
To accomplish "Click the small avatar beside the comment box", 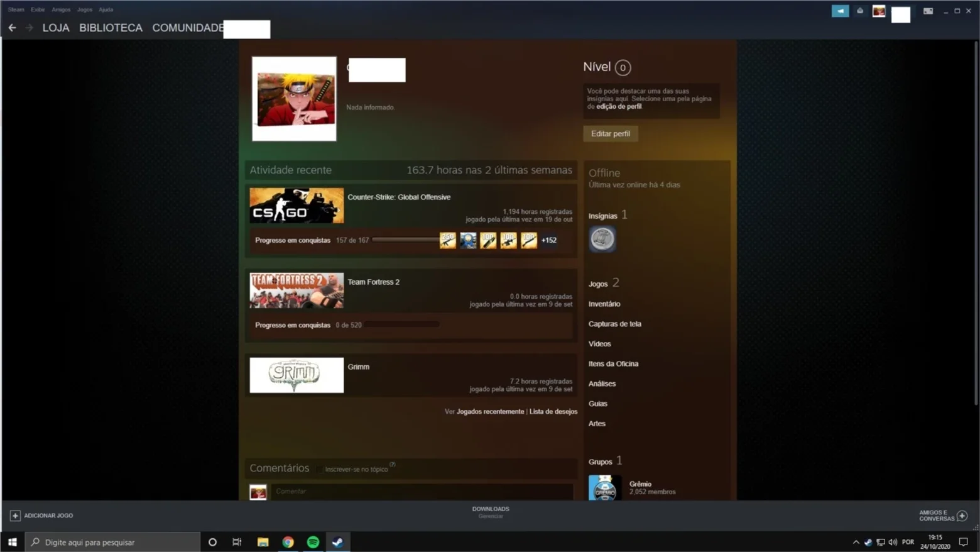I will (x=258, y=492).
